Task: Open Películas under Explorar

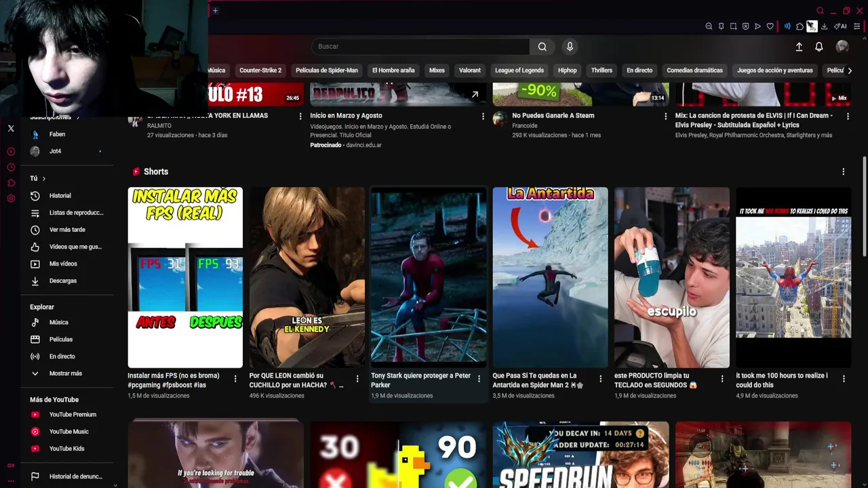Action: coord(68,340)
